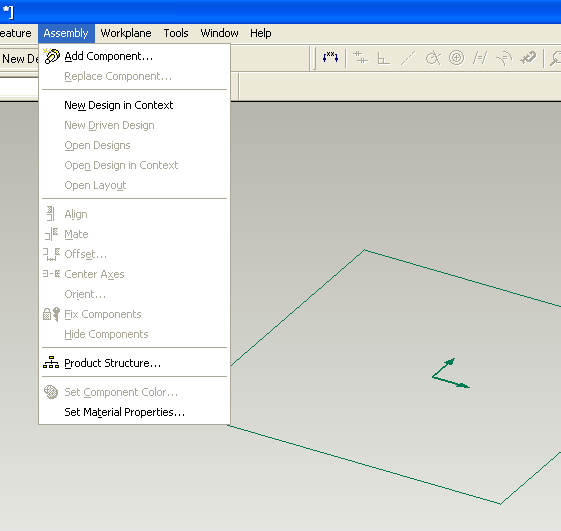Select the perpendicular constraint tool icon
Image resolution: width=561 pixels, height=531 pixels.
tap(384, 58)
